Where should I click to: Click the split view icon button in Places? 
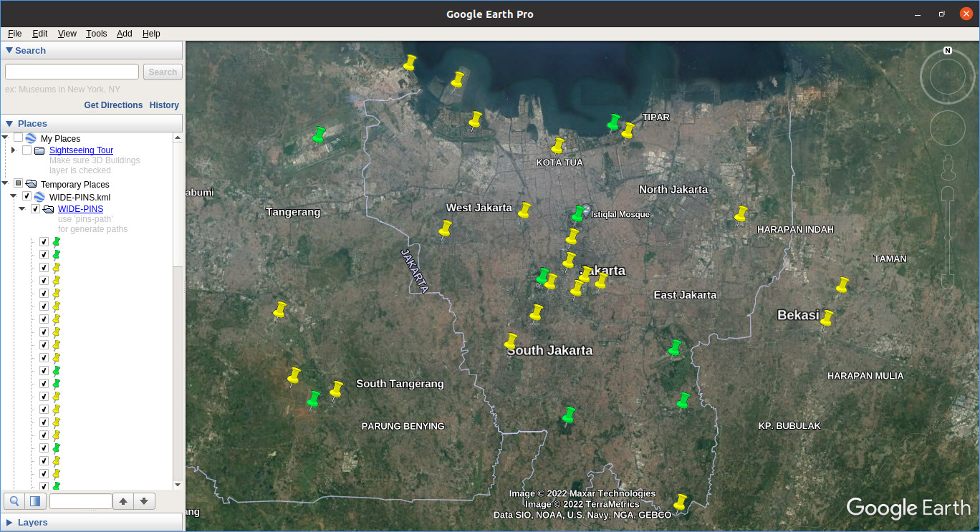coord(36,501)
